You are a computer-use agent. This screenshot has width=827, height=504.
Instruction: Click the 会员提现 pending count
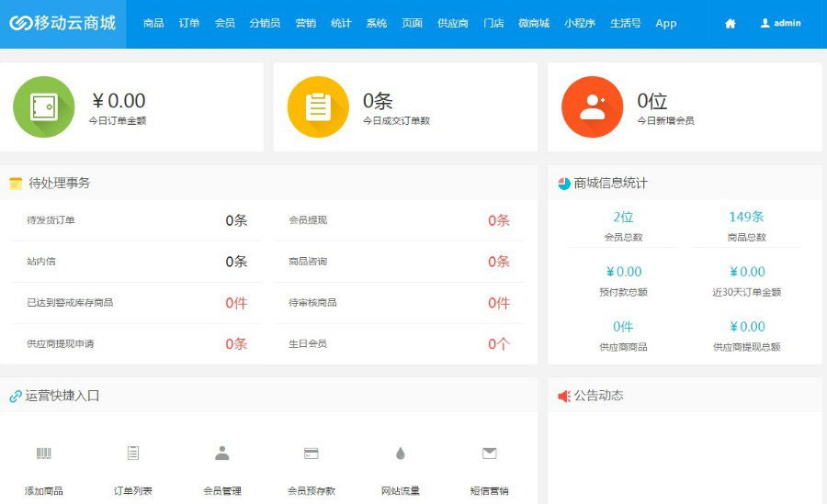click(x=498, y=220)
